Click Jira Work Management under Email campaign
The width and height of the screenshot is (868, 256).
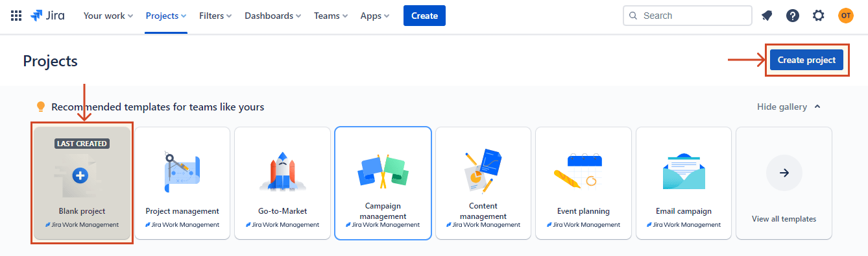point(684,225)
